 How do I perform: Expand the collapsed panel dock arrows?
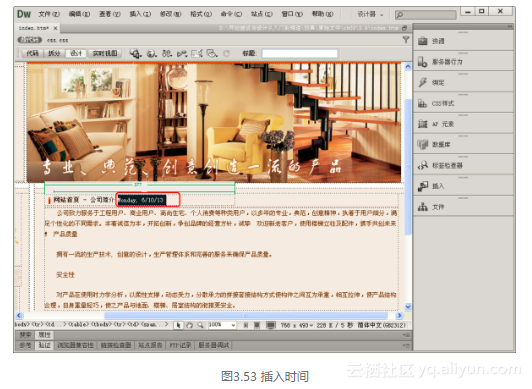coord(510,26)
